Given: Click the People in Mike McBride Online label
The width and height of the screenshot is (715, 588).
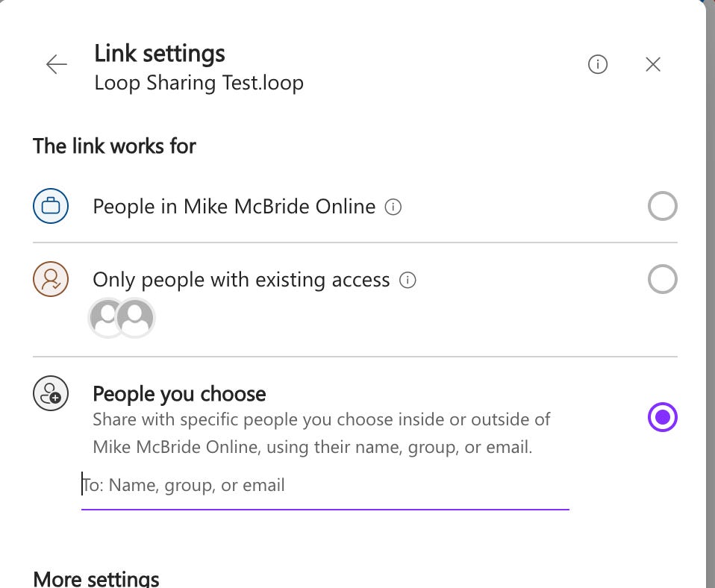Looking at the screenshot, I should coord(234,207).
